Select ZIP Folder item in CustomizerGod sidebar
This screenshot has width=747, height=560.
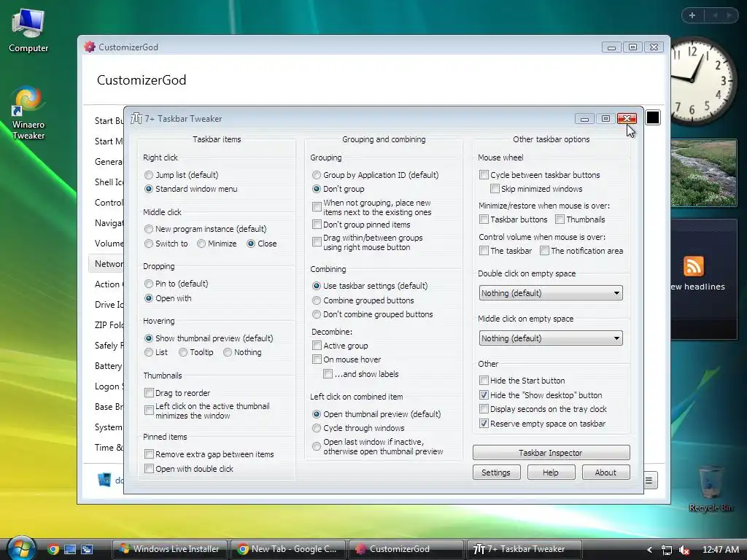tap(108, 324)
